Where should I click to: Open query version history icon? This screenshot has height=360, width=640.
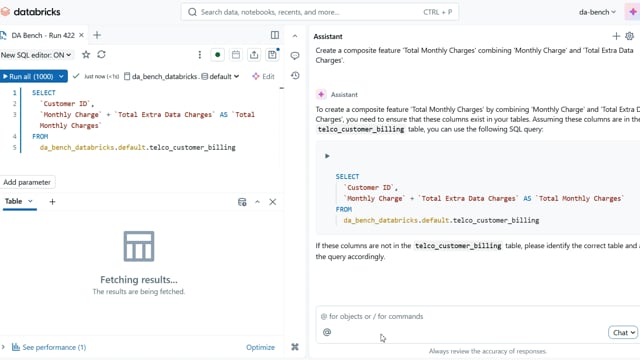point(295,76)
